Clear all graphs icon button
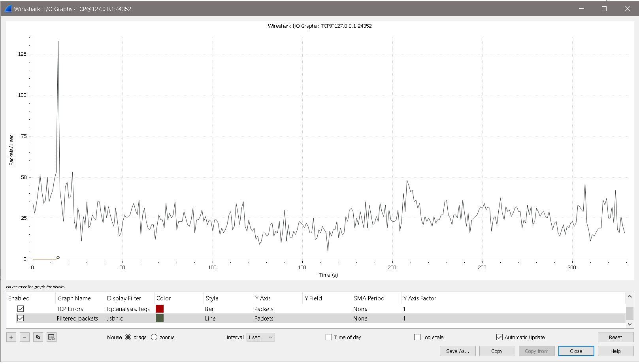 click(51, 337)
